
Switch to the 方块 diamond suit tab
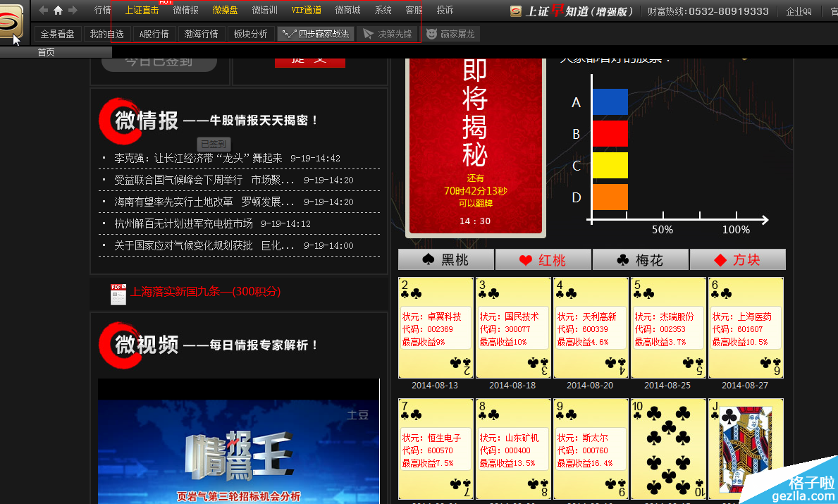point(737,260)
